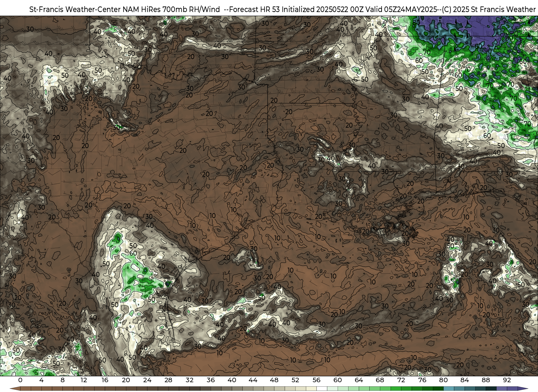This screenshot has width=538, height=392.
Task: Click the colorbar label '4'
Action: click(41, 380)
